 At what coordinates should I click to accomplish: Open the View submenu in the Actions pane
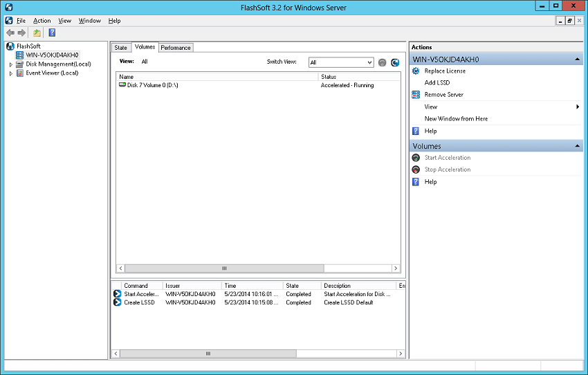(496, 107)
